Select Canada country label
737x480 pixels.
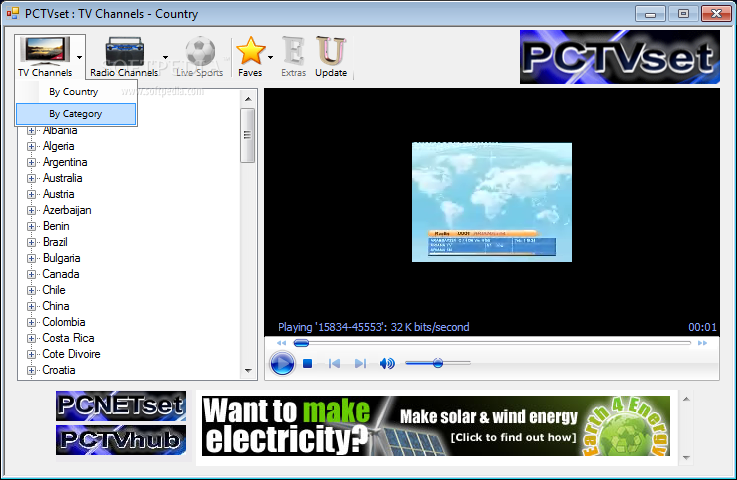tap(61, 274)
